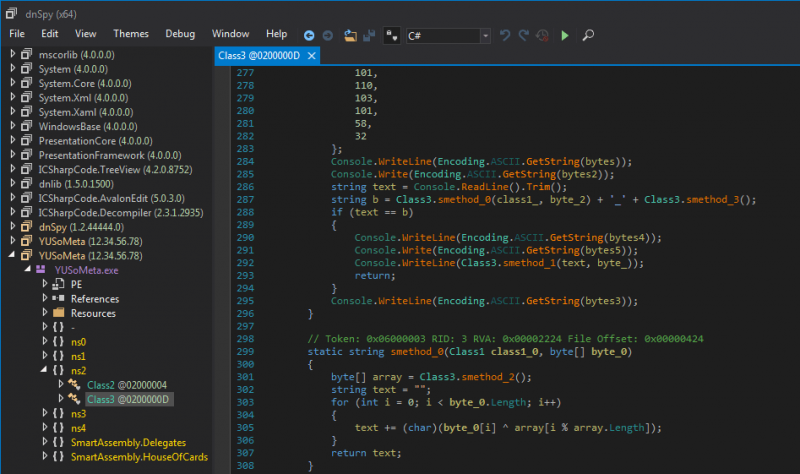This screenshot has width=800, height=474.
Task: Select the Resources folder in tree
Action: (93, 313)
